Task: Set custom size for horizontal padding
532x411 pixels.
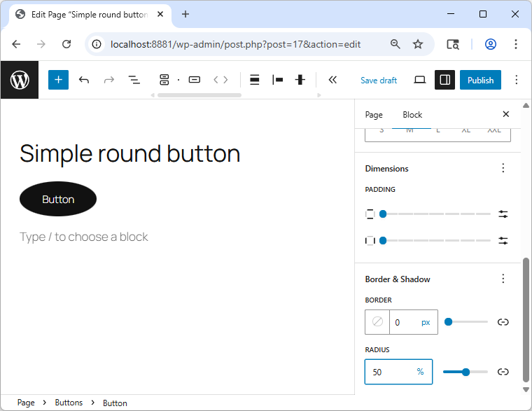Action: pos(503,241)
